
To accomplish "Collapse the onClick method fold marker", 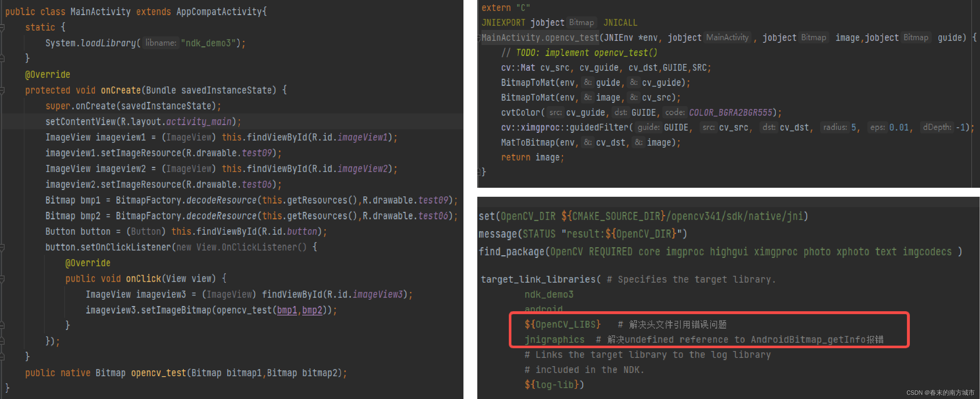I will [2, 279].
